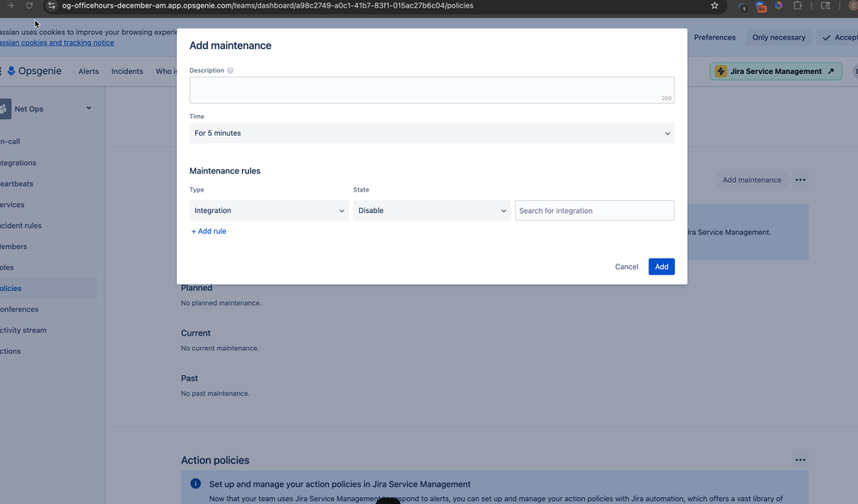Click the blue Add button
Image resolution: width=858 pixels, height=504 pixels.
pyautogui.click(x=661, y=266)
